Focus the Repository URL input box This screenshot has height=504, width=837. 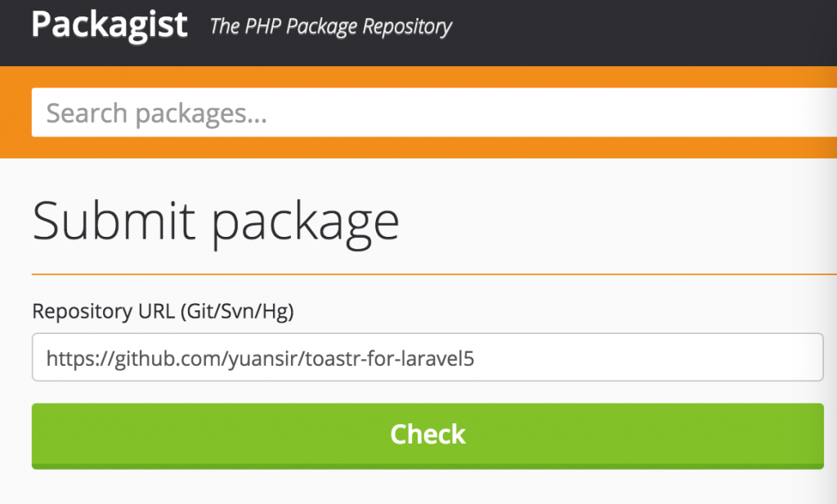pyautogui.click(x=409, y=355)
